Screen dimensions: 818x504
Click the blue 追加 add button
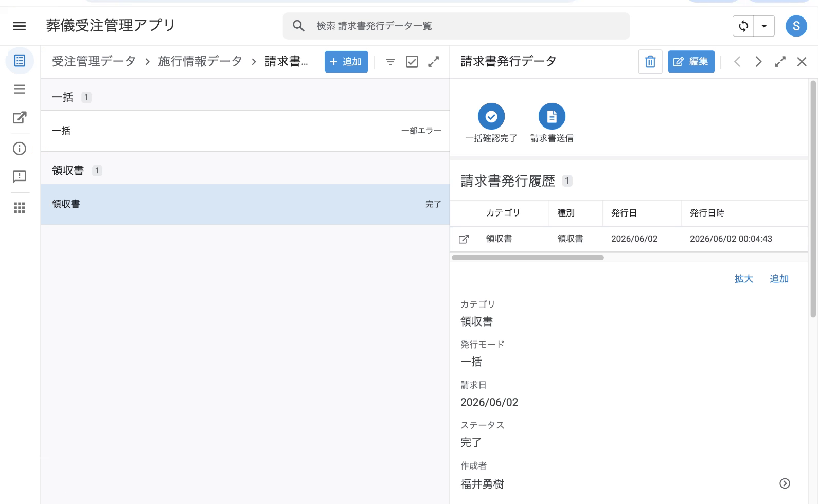pyautogui.click(x=346, y=62)
